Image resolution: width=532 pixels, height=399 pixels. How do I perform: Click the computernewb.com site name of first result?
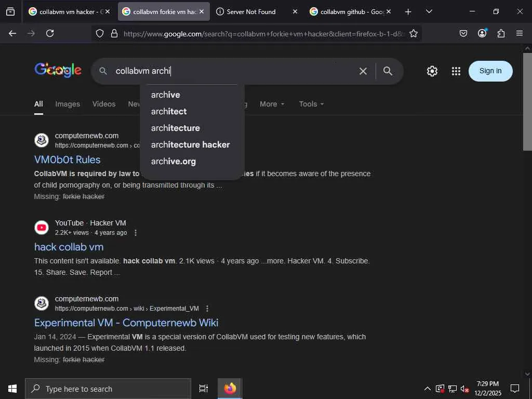coord(87,136)
